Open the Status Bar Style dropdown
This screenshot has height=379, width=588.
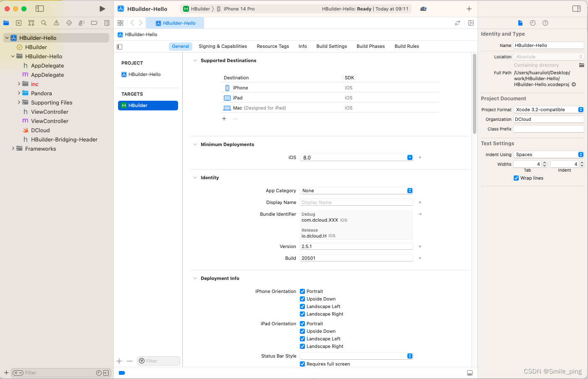(x=357, y=356)
